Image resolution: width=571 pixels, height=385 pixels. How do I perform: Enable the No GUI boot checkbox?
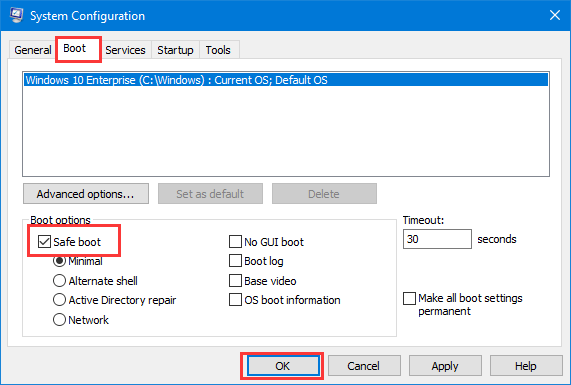(x=235, y=241)
